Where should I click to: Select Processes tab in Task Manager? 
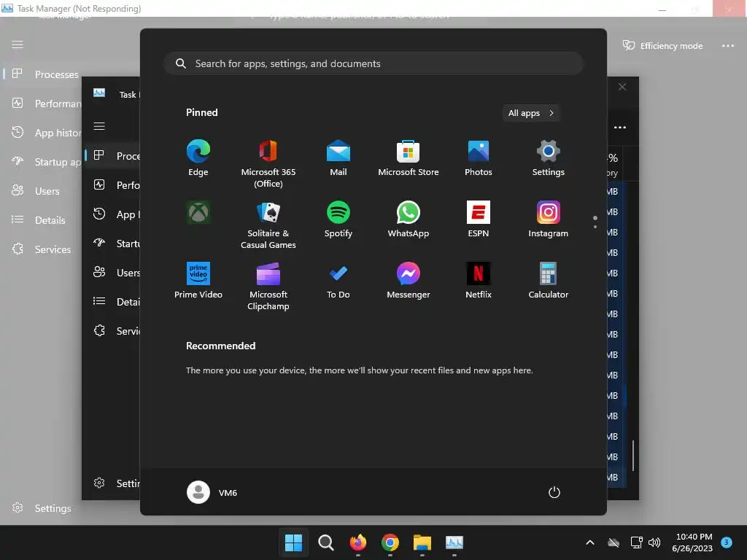[x=45, y=74]
